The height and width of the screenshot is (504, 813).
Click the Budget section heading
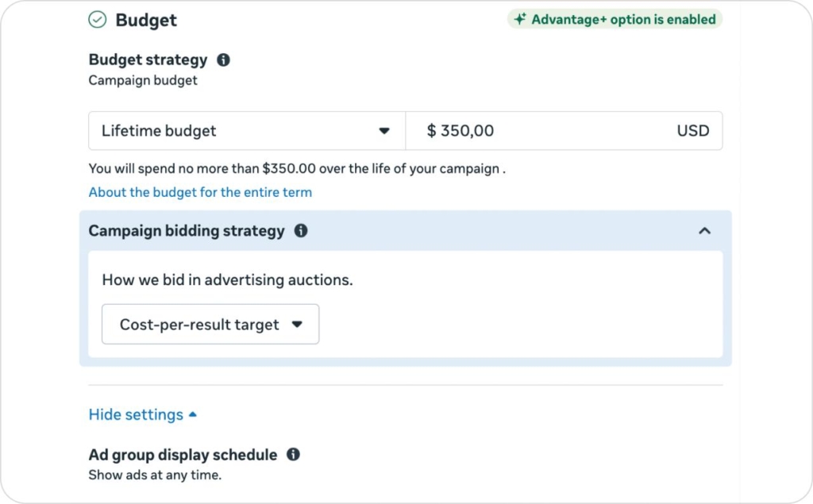146,20
